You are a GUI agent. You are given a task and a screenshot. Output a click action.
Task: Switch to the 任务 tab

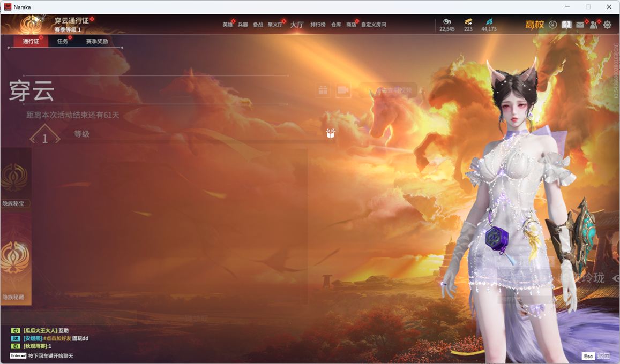pos(63,41)
